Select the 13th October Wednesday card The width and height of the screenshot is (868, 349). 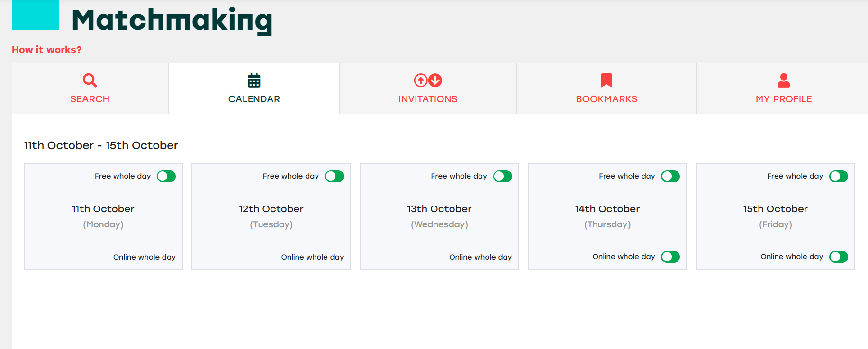click(x=439, y=217)
